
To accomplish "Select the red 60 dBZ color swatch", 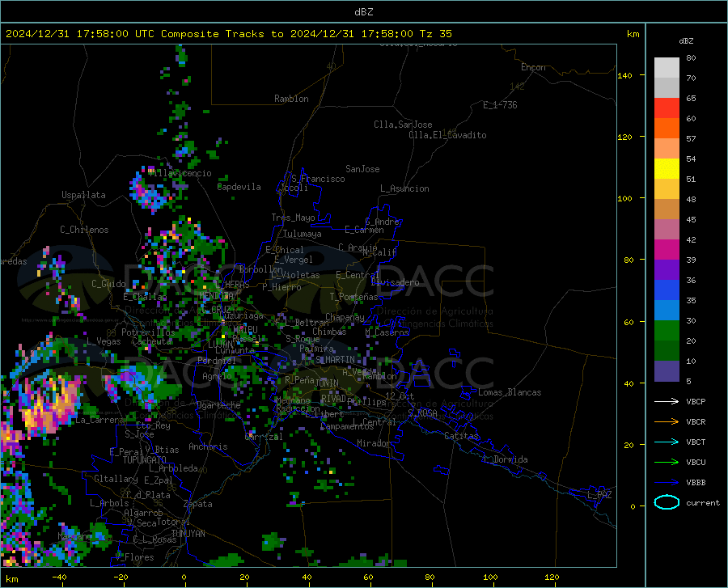I will click(x=667, y=108).
